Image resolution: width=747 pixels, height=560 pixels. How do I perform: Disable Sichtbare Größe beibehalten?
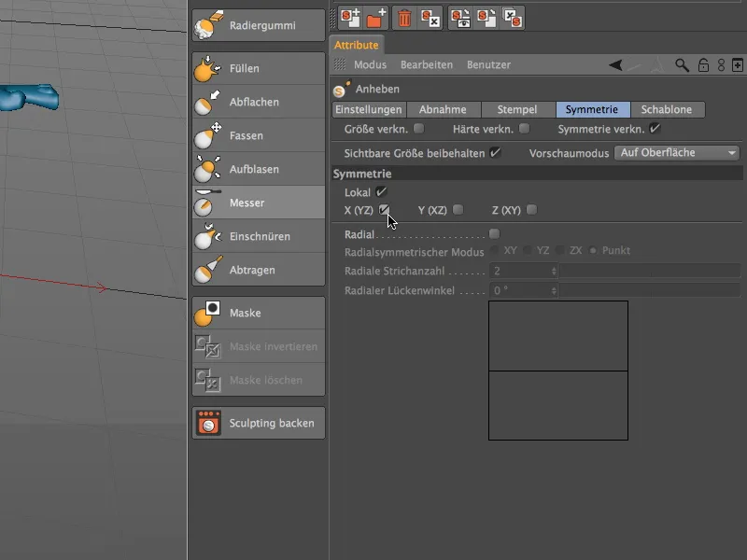[496, 153]
